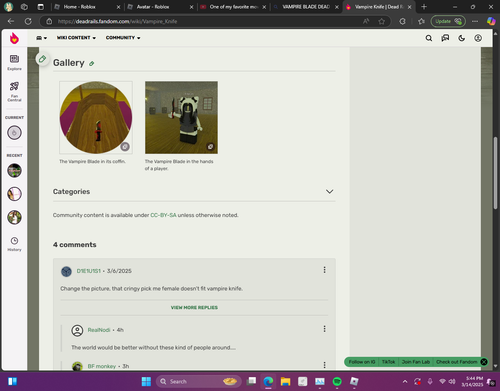Open browser settings ellipsis menu

pos(475,21)
